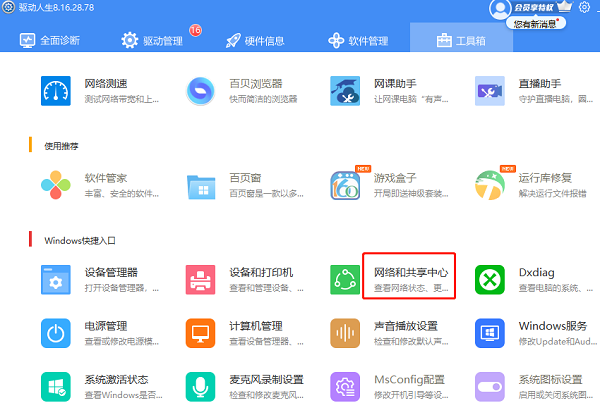Click the user avatar icon
Viewport: 600px width, 415px height.
pyautogui.click(x=500, y=9)
